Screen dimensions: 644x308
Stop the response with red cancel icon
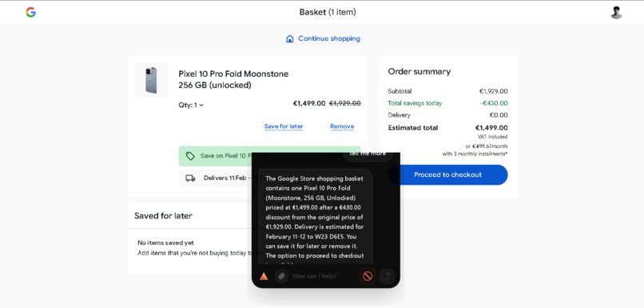[368, 276]
